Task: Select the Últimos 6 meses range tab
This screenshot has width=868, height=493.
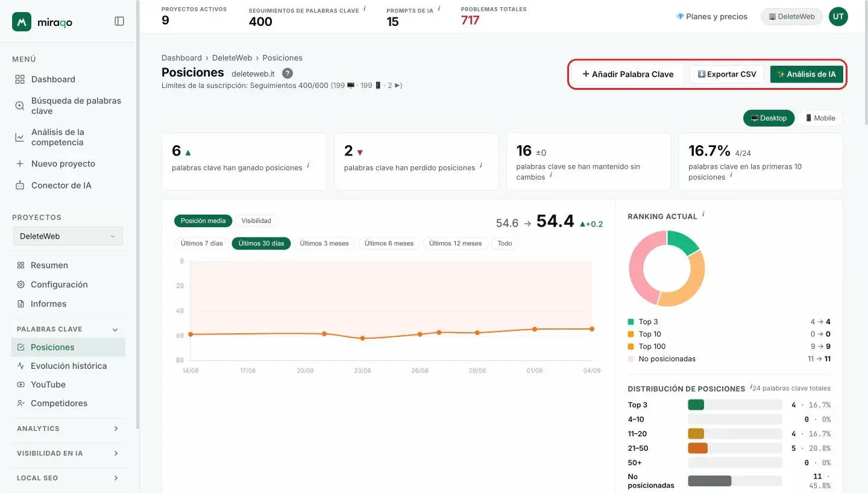Action: 389,243
